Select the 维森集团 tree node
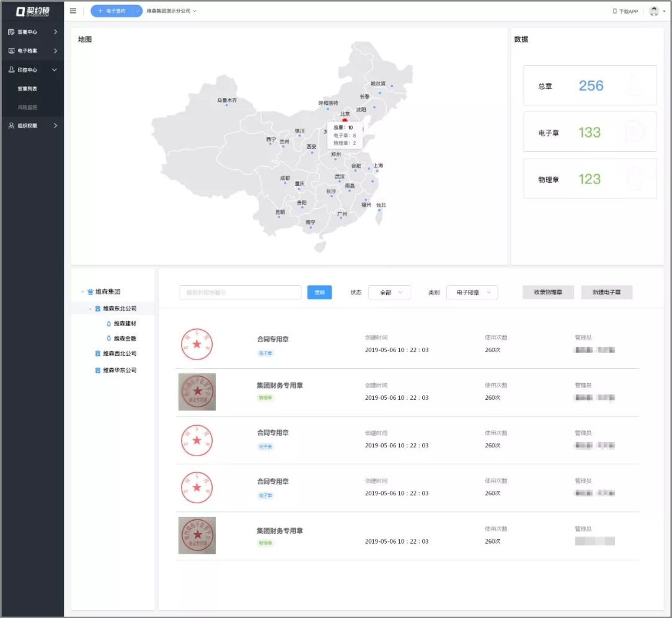The width and height of the screenshot is (672, 618). (x=108, y=292)
